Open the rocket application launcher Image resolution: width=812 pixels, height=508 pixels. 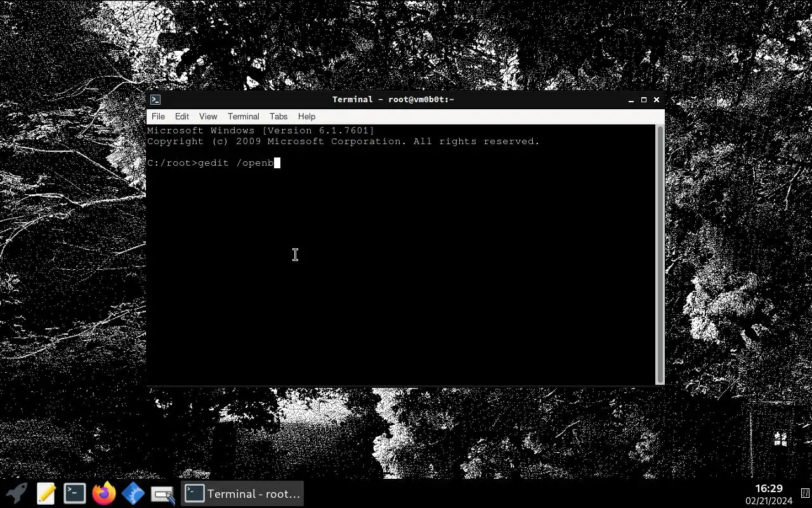click(16, 493)
